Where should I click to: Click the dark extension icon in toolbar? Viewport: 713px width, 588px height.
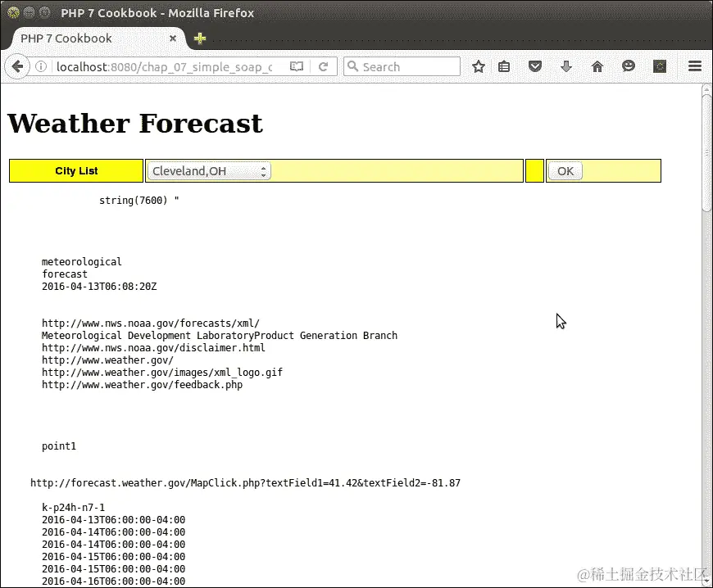[x=660, y=67]
